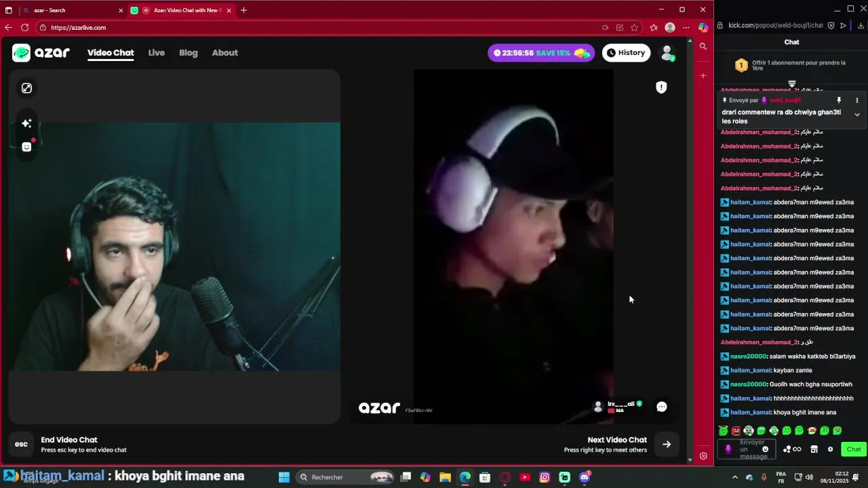
Task: Click the Azar profile avatar icon
Action: (x=667, y=53)
